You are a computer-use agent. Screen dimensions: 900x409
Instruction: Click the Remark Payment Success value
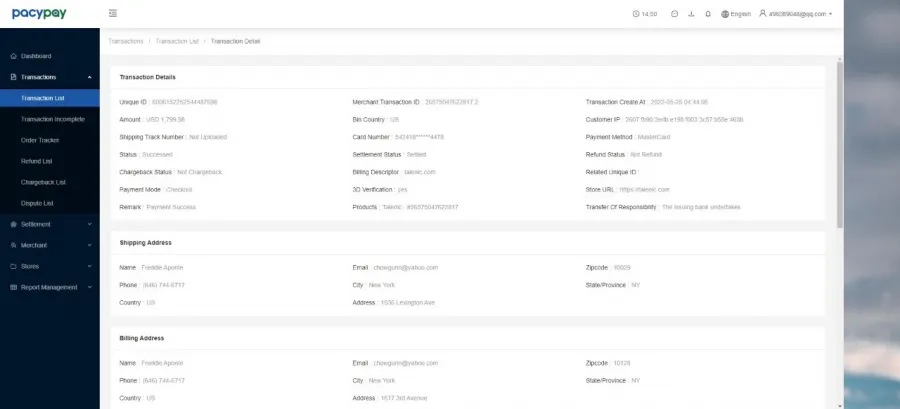(171, 207)
